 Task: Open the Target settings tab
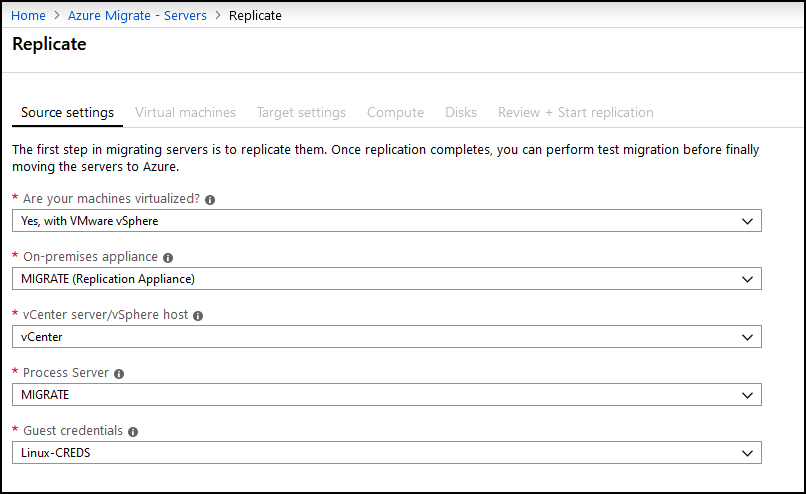coord(301,112)
